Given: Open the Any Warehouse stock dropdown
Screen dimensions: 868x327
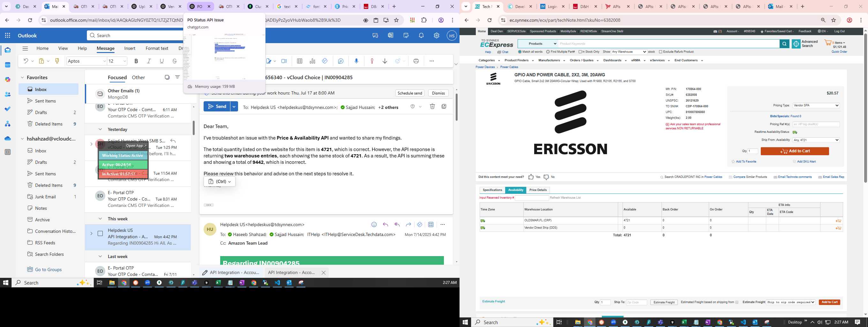Looking at the screenshot, I should click(629, 52).
